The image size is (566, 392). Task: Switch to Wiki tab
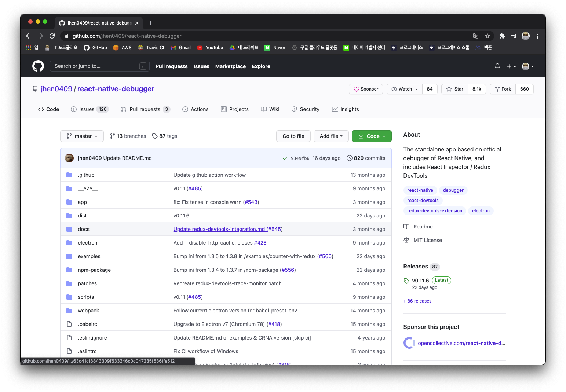pos(270,109)
